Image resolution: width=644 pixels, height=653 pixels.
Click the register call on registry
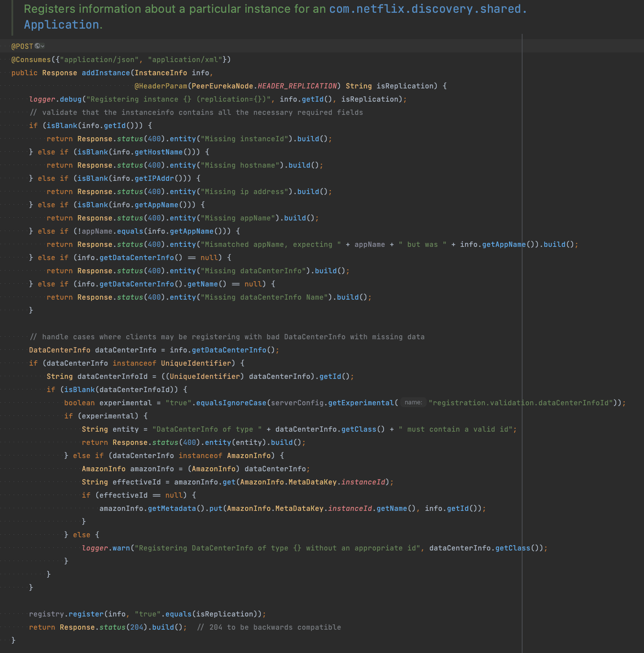coord(86,614)
